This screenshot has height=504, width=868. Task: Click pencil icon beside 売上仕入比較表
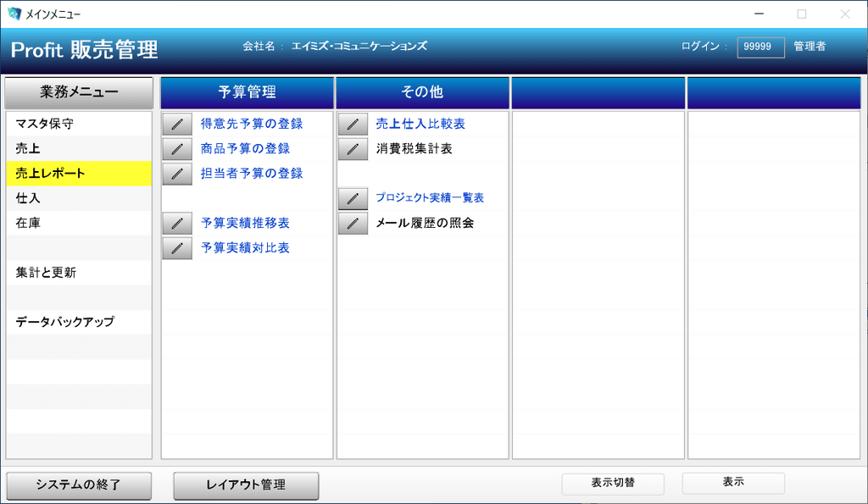(x=353, y=124)
